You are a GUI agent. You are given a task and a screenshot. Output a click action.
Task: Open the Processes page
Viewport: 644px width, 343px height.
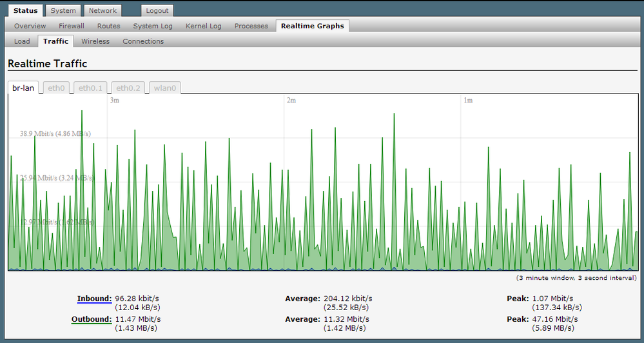point(251,26)
